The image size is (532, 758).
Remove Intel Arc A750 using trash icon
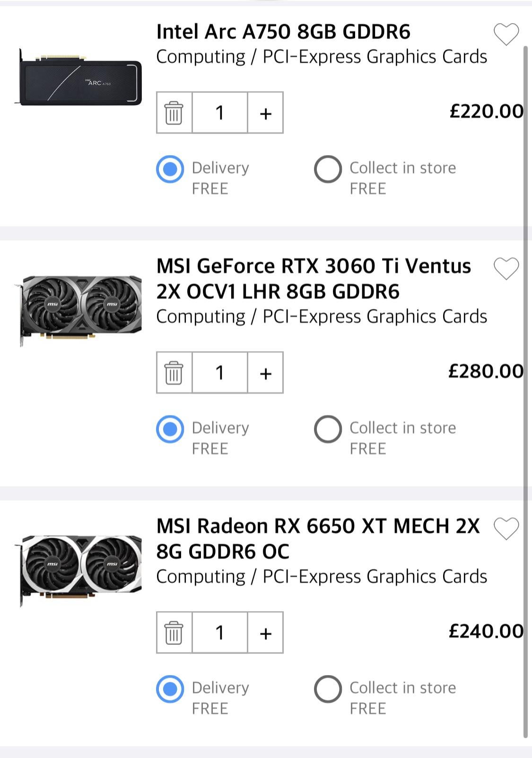[174, 113]
